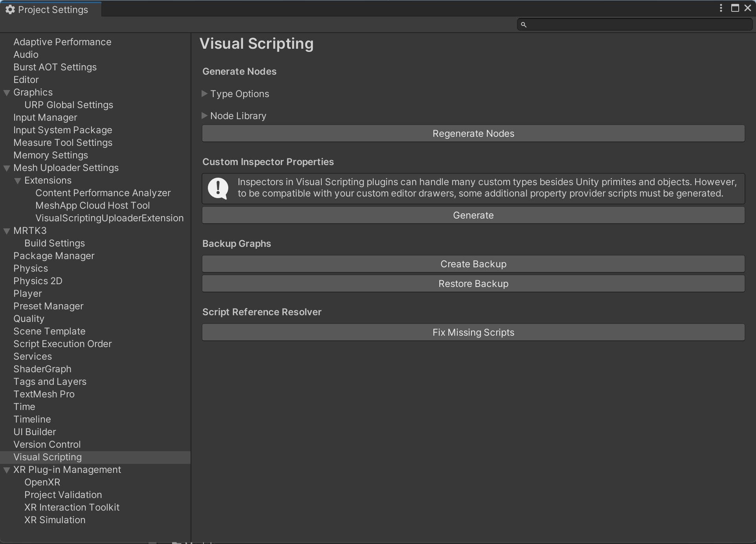Click Generate custom inspector properties
This screenshot has height=544, width=756.
click(473, 215)
